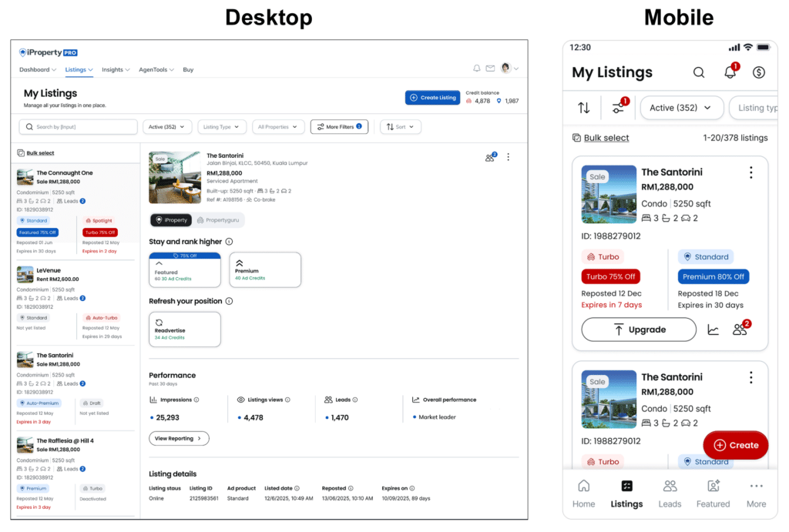Click the Search by input field
The width and height of the screenshot is (789, 532).
(79, 127)
